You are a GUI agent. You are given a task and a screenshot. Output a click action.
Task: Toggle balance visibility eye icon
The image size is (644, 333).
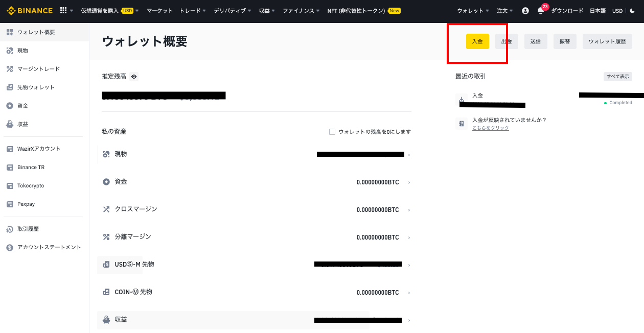[134, 77]
